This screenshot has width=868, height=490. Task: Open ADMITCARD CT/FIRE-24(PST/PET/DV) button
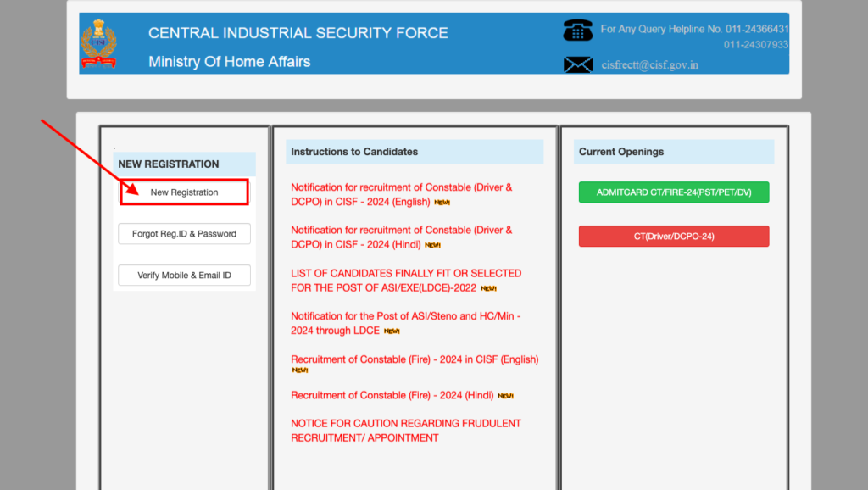tap(674, 192)
